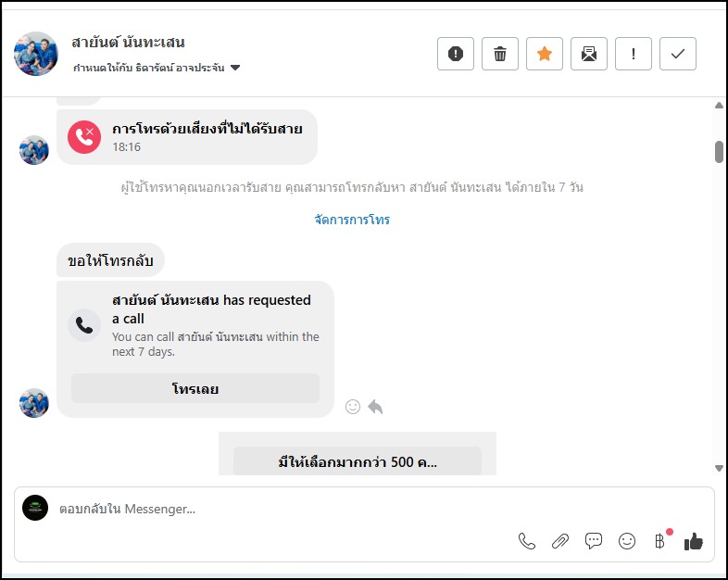728x580 pixels.
Task: React to message with emoji icon
Action: click(352, 407)
